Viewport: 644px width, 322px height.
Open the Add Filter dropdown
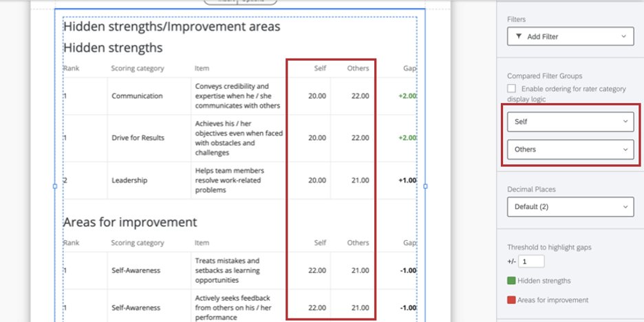570,36
